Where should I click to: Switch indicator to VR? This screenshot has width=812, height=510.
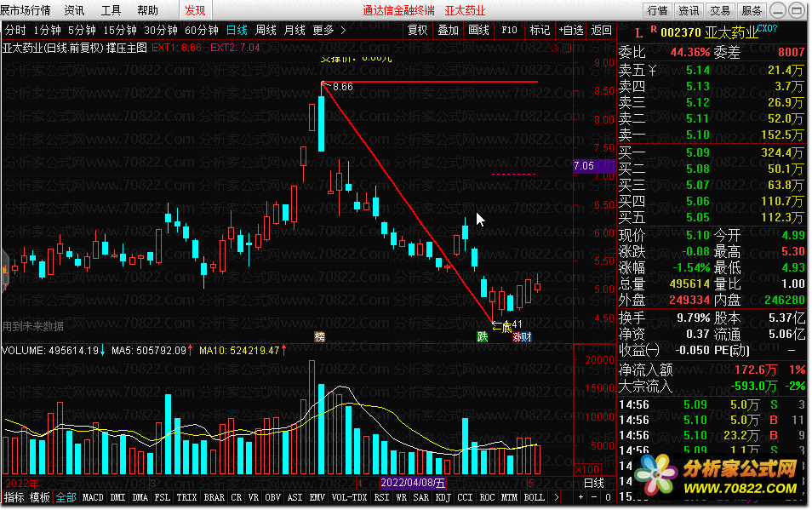tap(254, 497)
